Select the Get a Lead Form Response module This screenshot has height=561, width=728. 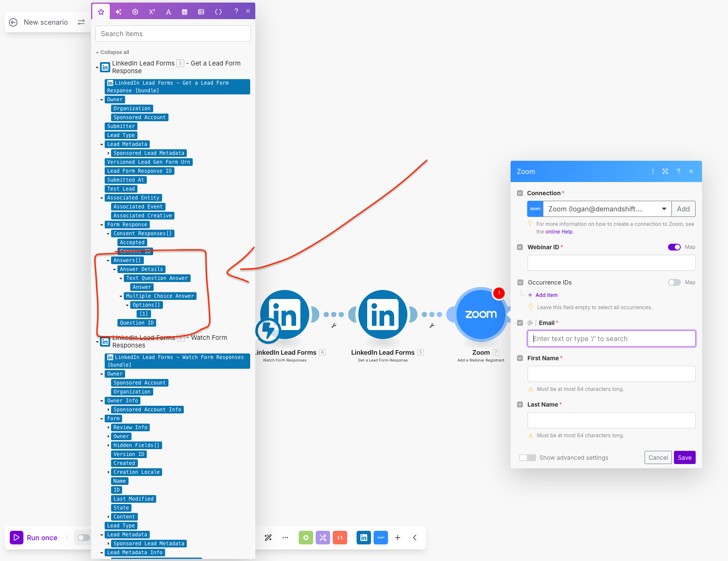click(x=383, y=314)
